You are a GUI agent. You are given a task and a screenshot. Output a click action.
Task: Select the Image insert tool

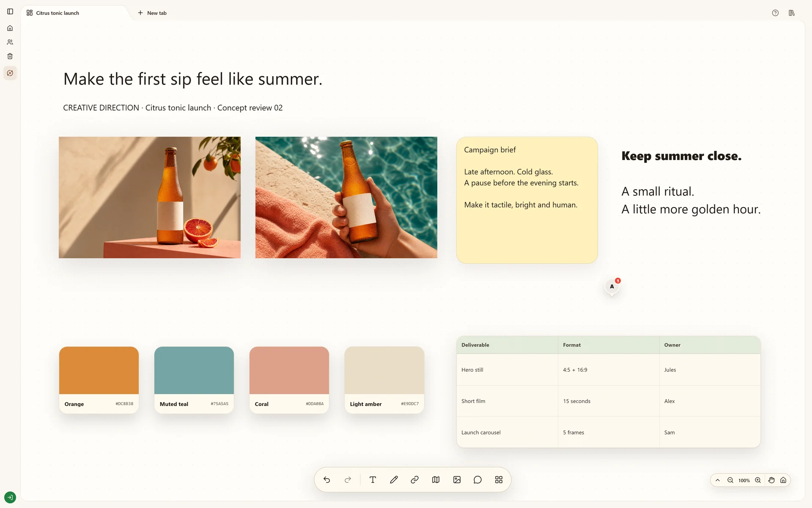point(457,480)
